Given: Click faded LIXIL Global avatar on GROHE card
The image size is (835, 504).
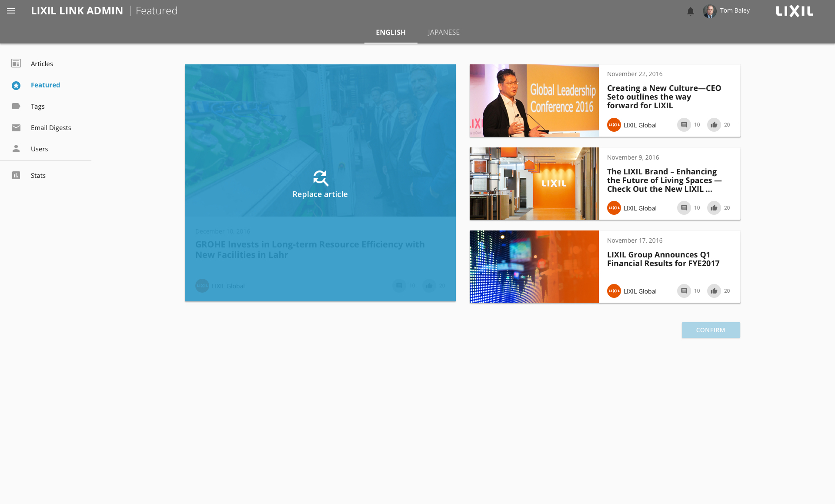Looking at the screenshot, I should pos(202,286).
